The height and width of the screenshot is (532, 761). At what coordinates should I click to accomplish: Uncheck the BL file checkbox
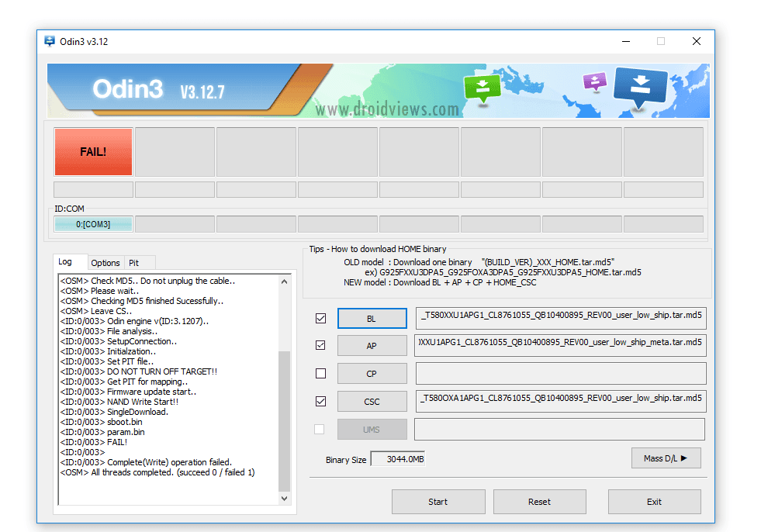tap(320, 319)
